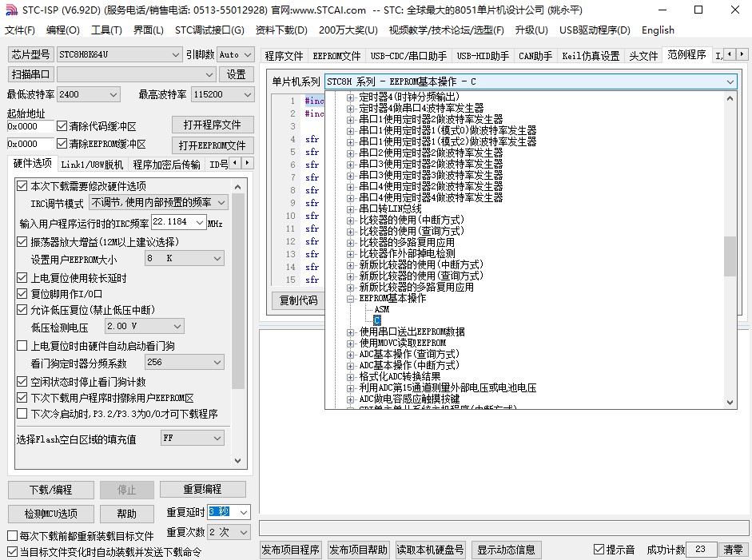752x560 pixels.
Task: Toggle 当目标文件变化时自动装载 checkbox
Action: click(x=13, y=552)
